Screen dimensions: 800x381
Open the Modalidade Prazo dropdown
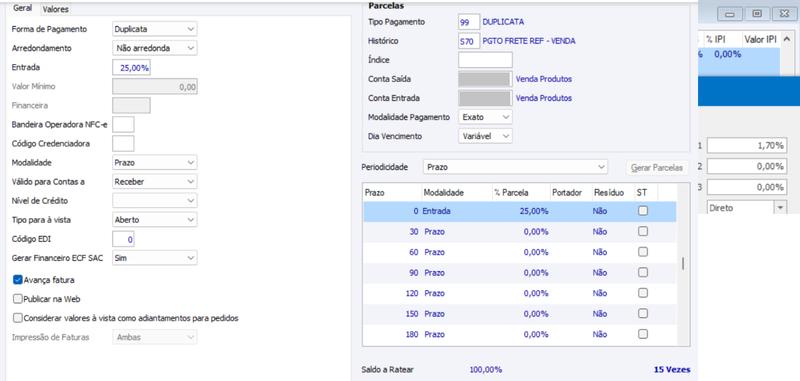click(x=155, y=163)
